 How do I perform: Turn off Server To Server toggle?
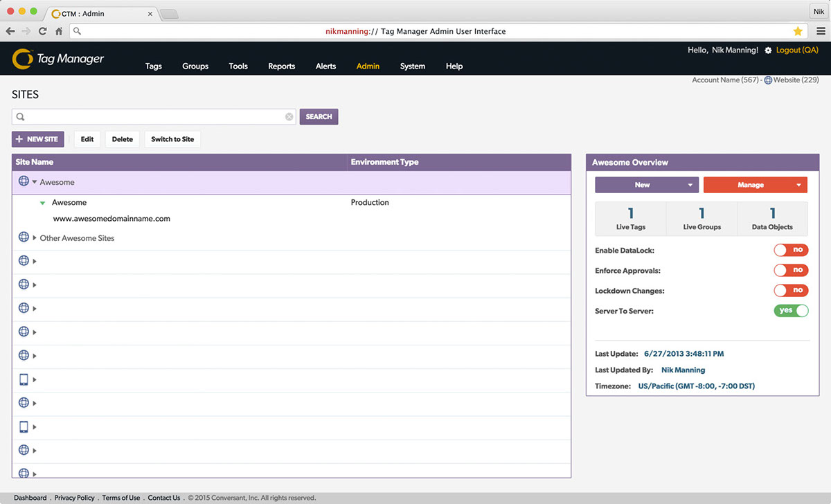pos(791,311)
